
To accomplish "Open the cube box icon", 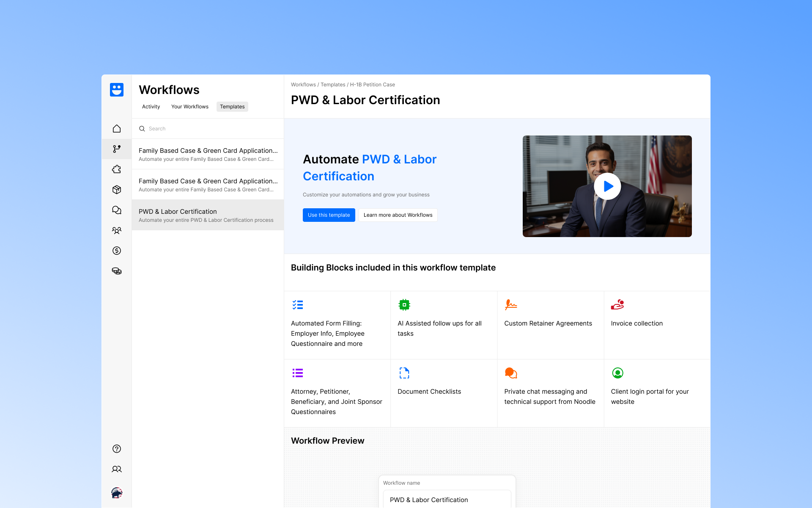I will click(x=117, y=190).
